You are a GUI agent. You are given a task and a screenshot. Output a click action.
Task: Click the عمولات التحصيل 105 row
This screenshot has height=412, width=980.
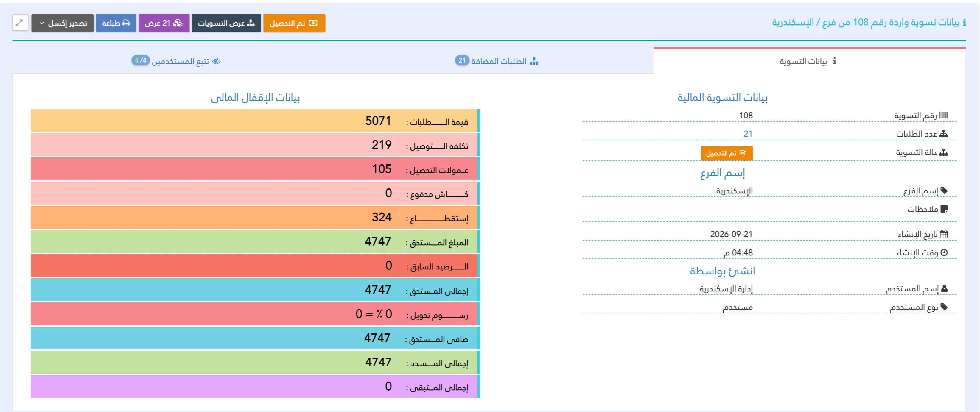255,169
